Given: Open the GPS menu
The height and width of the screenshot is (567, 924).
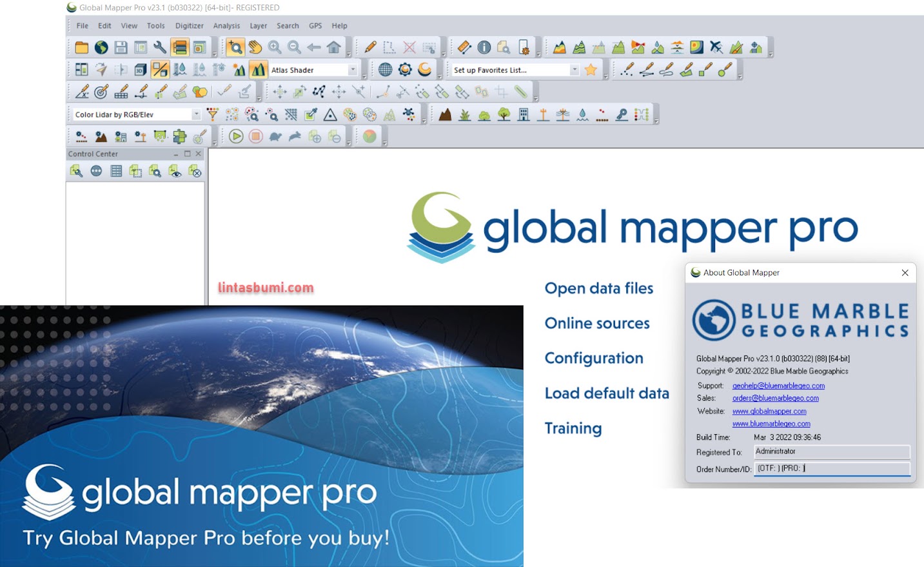Looking at the screenshot, I should [315, 26].
